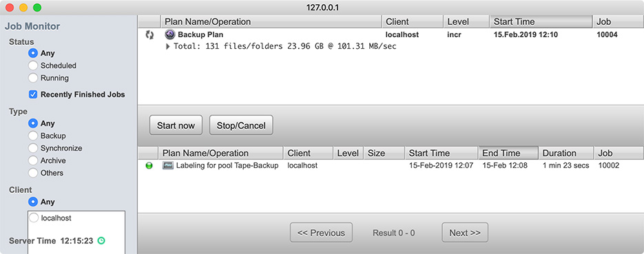The width and height of the screenshot is (644, 254).
Task: Pick the localhost client radio button
Action: coord(34,218)
